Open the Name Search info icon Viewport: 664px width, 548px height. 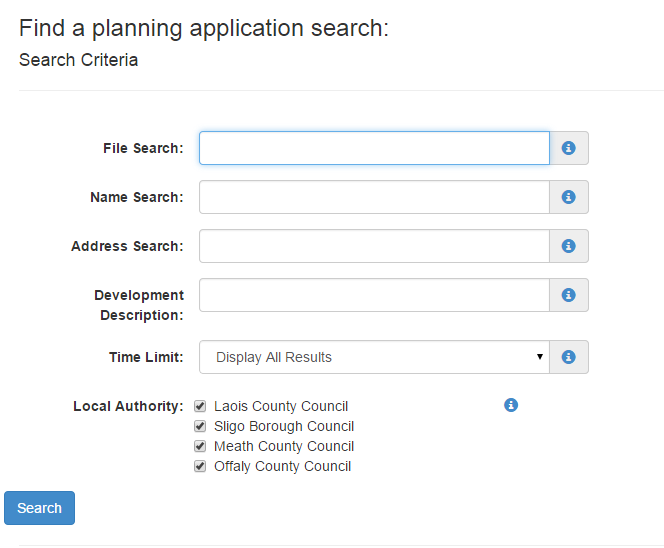point(568,197)
